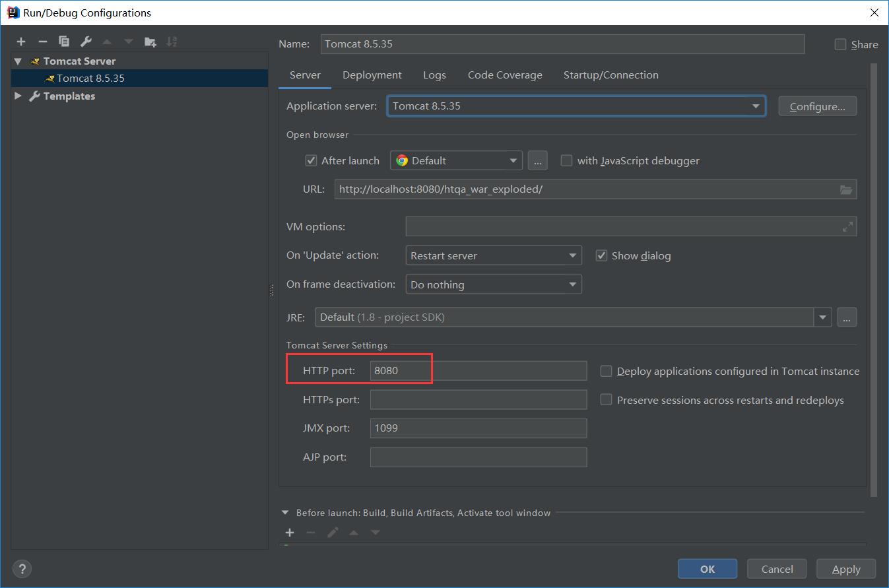Screen dimensions: 889x588
Task: Click the OK button
Action: pyautogui.click(x=708, y=569)
